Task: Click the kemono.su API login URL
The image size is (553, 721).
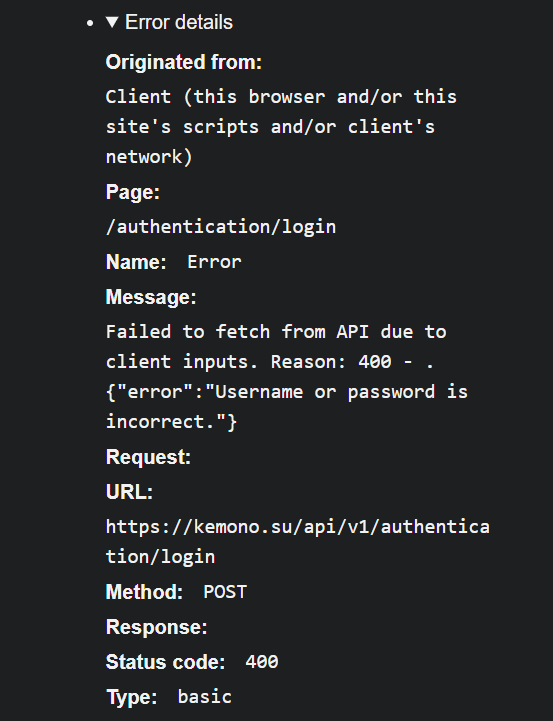Action: 298,542
